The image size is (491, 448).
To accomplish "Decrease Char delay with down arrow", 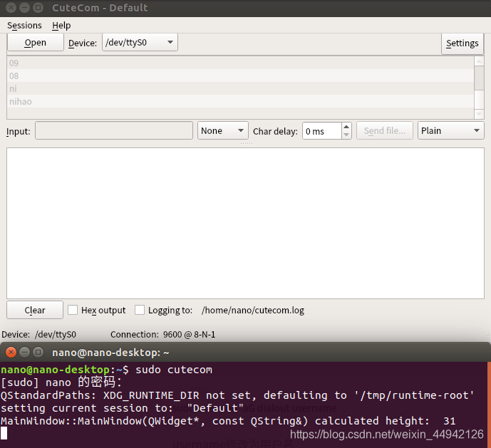I will click(346, 135).
